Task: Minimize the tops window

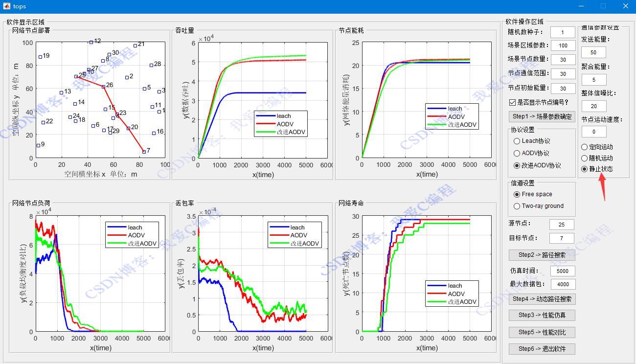Action: click(581, 6)
